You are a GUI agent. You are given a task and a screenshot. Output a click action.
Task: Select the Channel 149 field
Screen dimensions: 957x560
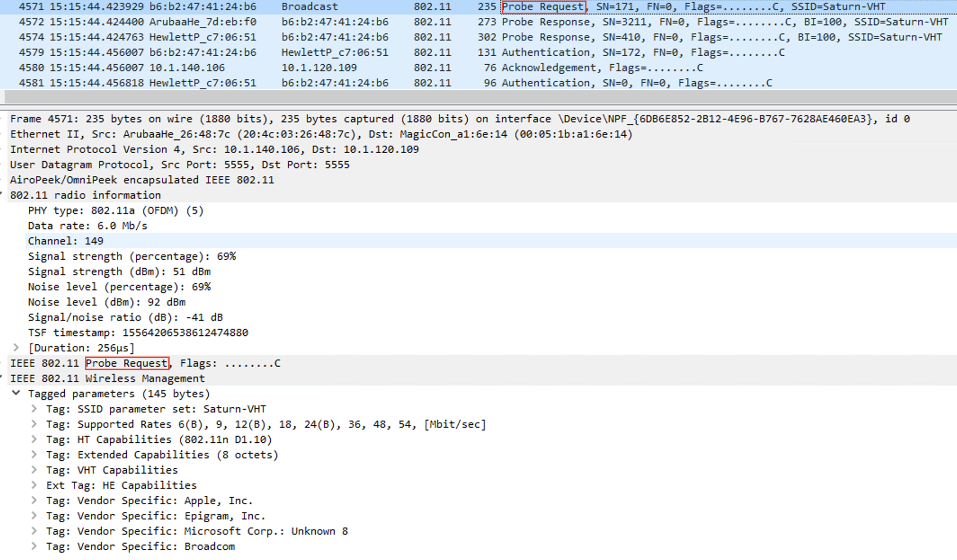pyautogui.click(x=65, y=241)
